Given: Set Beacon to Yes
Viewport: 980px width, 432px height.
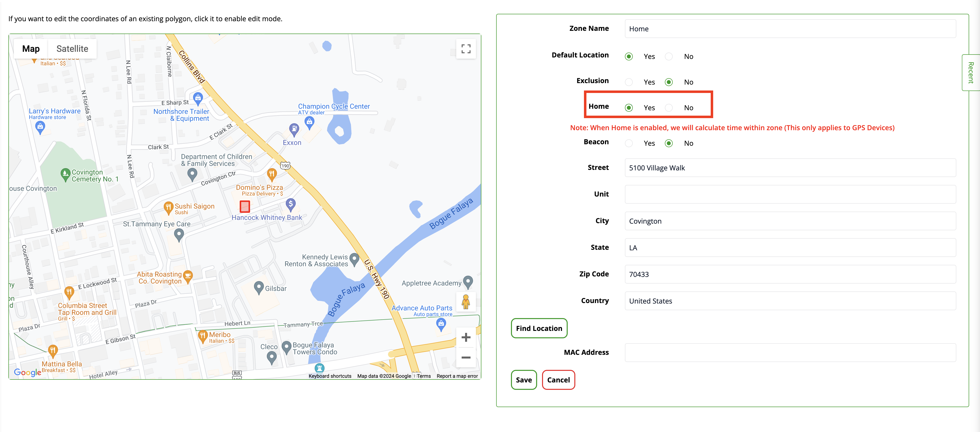Looking at the screenshot, I should click(x=629, y=143).
